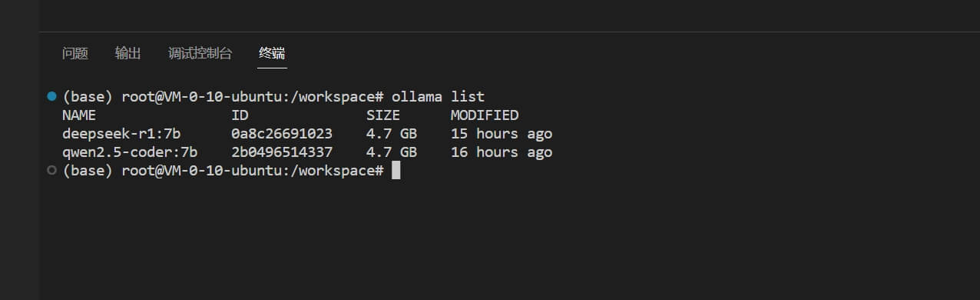Click the SIZE column header text

[x=383, y=115]
